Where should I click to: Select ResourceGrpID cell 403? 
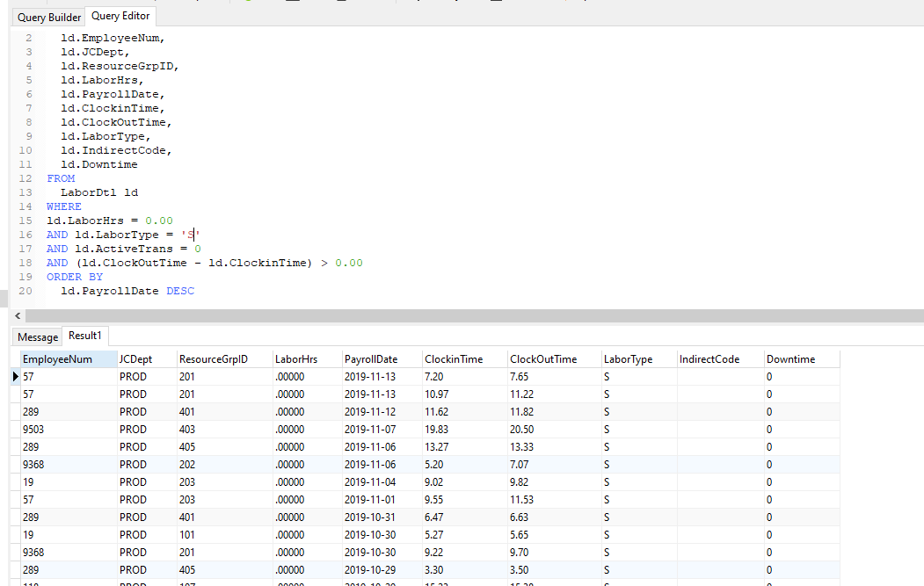pyautogui.click(x=225, y=430)
